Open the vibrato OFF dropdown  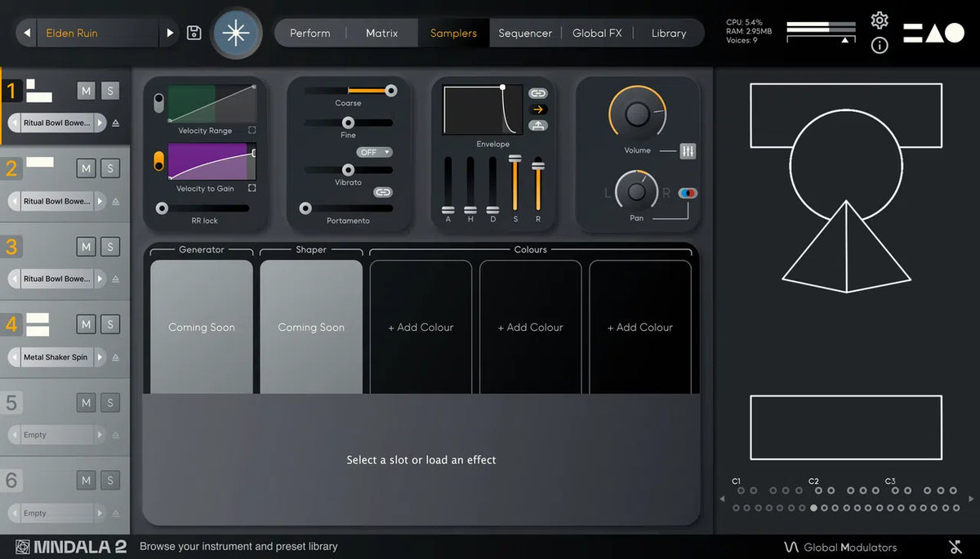tap(374, 153)
